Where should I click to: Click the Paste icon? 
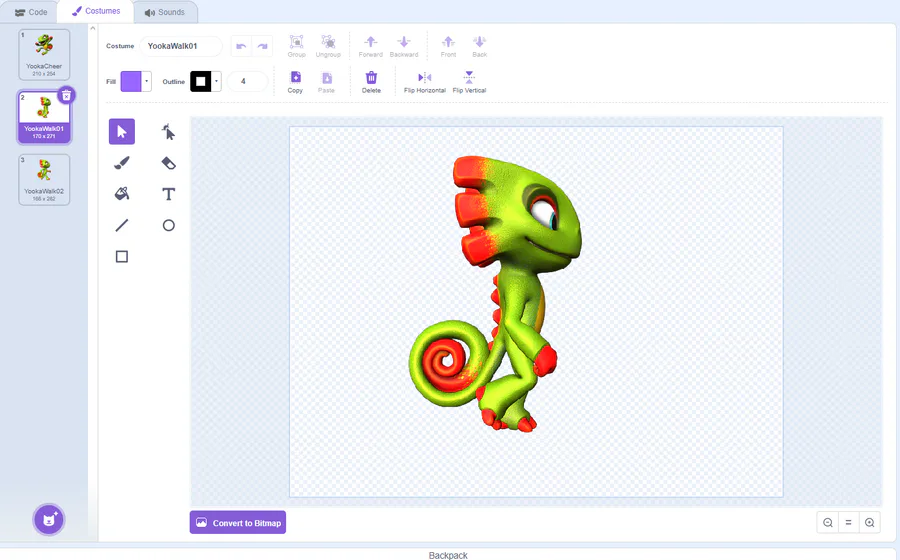(x=326, y=82)
